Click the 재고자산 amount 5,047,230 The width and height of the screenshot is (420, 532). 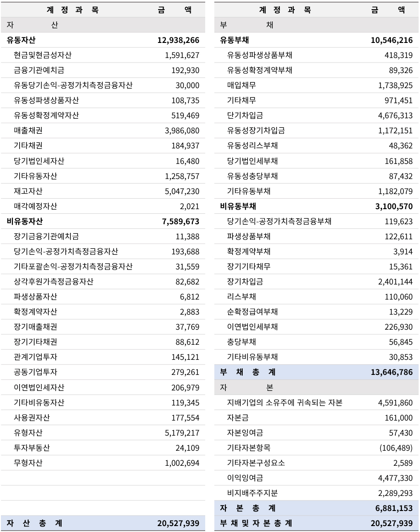point(182,191)
